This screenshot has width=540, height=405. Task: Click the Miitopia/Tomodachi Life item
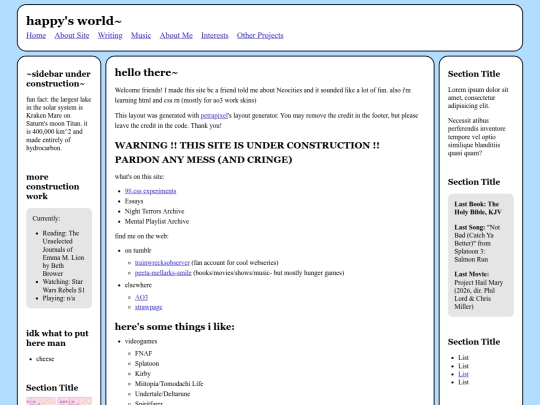coord(169,384)
